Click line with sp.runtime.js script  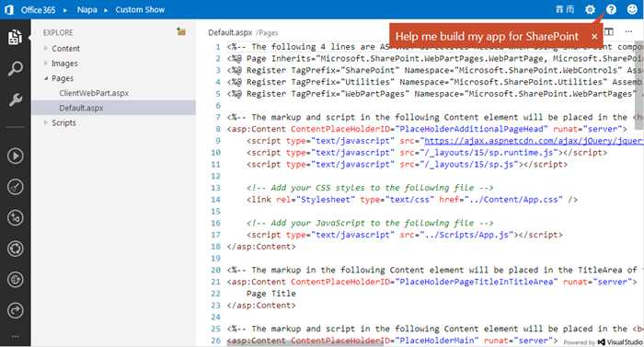(x=427, y=153)
